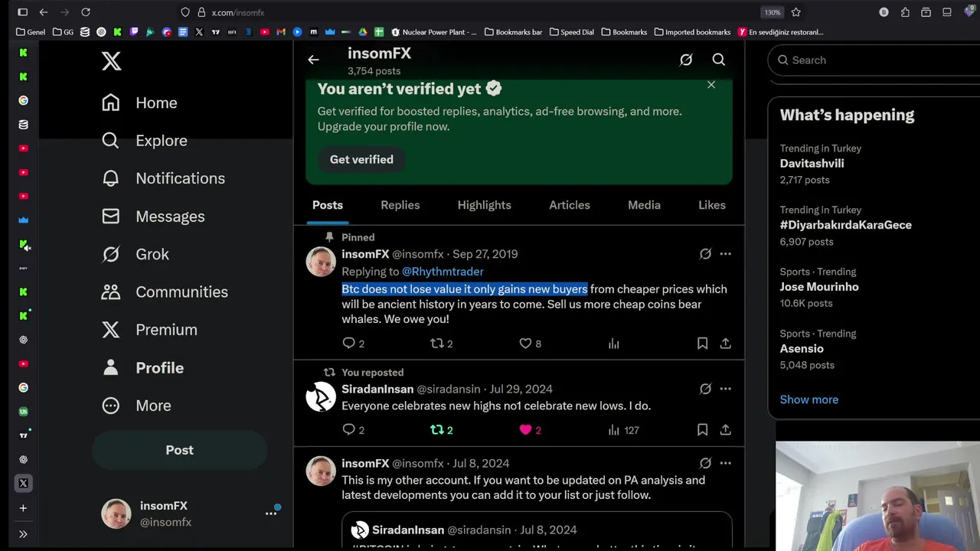This screenshot has height=551, width=980.
Task: Open Grok icon in insomFX profile header
Action: tap(686, 60)
